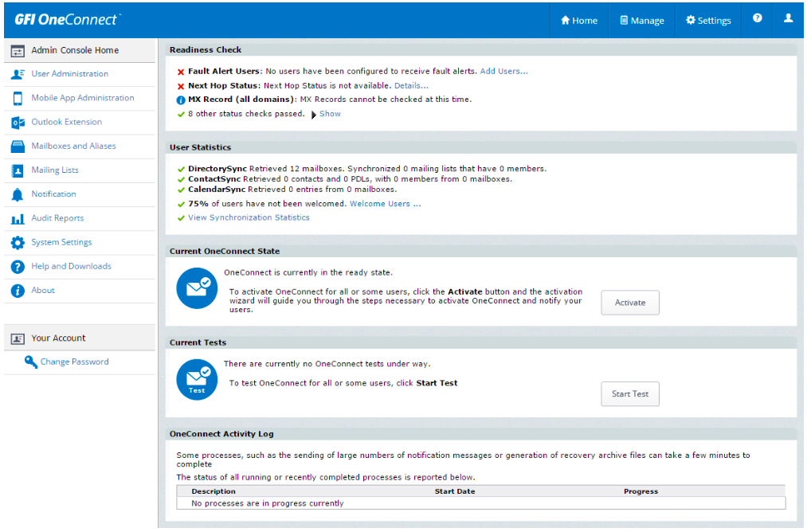This screenshot has height=532, width=807.
Task: Click the Next Hop Status red X icon
Action: [x=181, y=87]
